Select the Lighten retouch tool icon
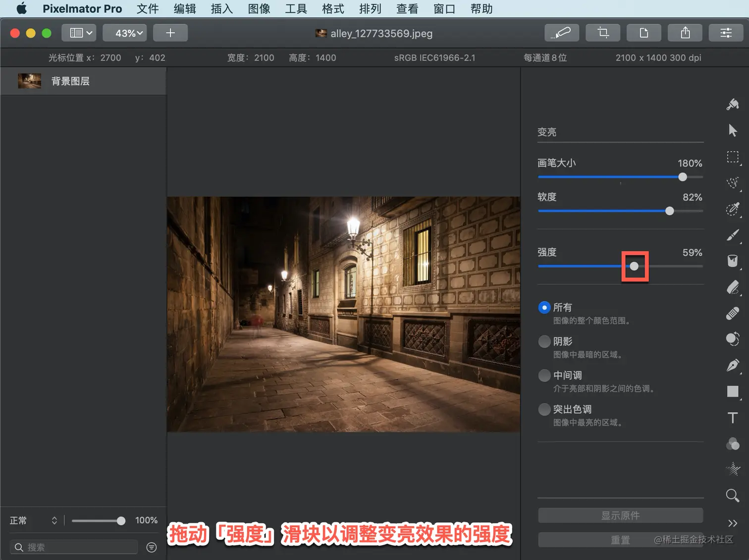This screenshot has height=560, width=749. pos(733,339)
